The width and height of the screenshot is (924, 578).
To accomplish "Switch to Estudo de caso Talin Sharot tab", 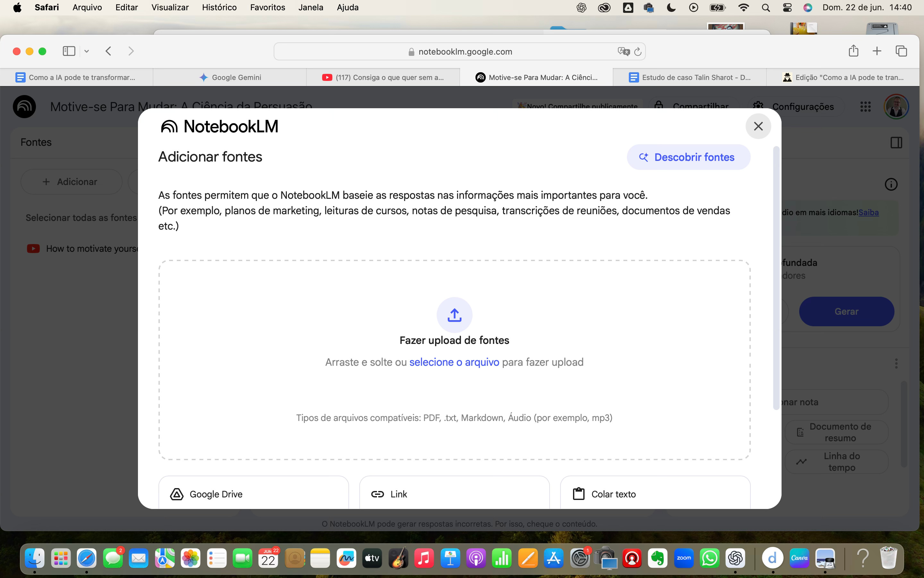I will pos(689,77).
